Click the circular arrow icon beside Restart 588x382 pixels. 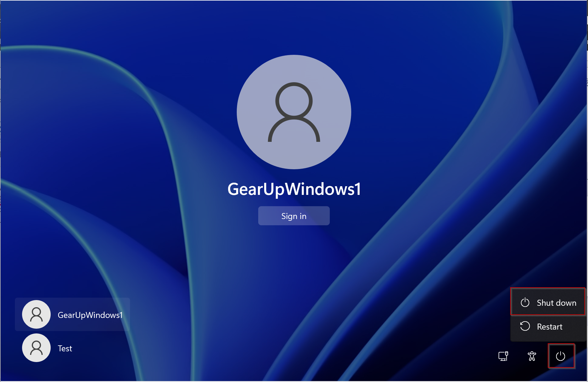[x=525, y=327]
